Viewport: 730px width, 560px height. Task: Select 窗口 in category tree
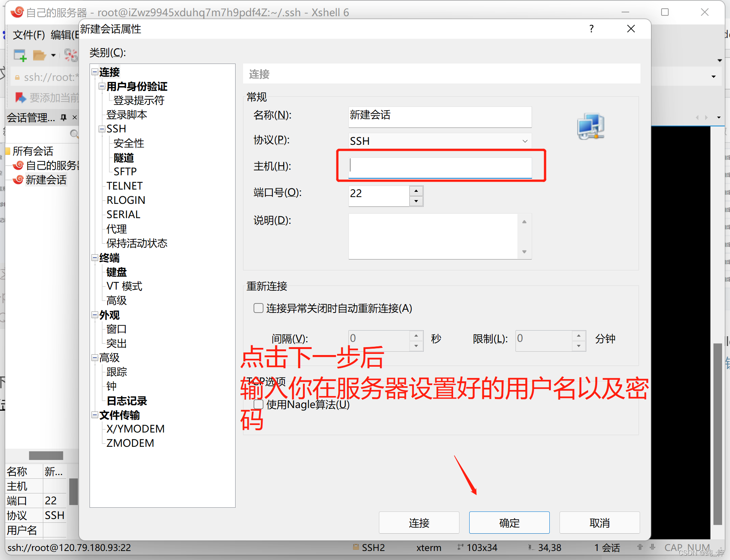[117, 329]
